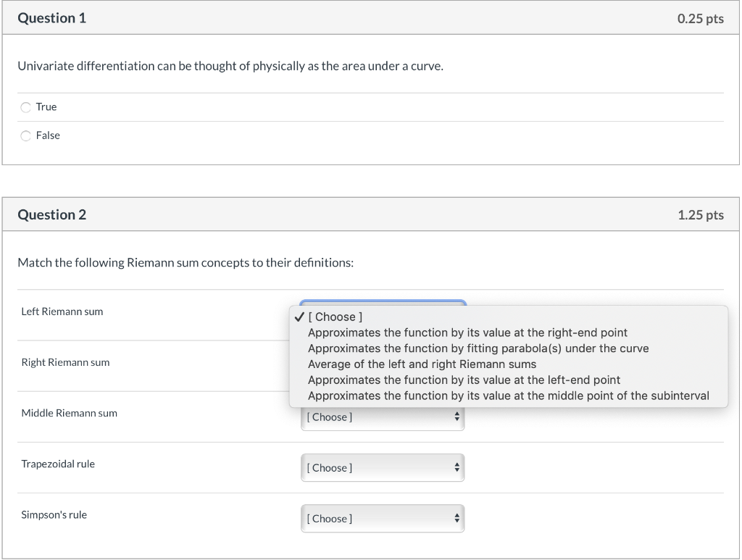Choose the left-end point definition option
This screenshot has height=560, width=742.
tap(464, 380)
